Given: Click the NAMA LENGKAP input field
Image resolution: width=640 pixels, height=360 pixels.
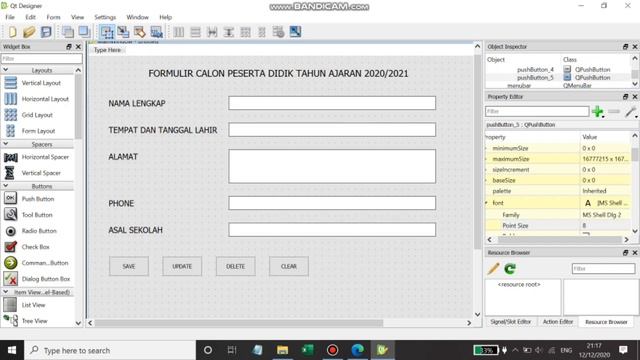Looking at the screenshot, I should tap(332, 103).
